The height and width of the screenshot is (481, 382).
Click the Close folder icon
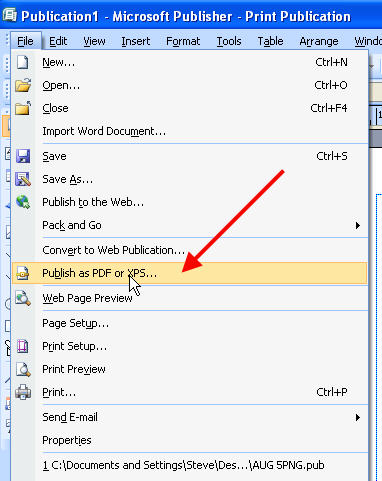23,108
